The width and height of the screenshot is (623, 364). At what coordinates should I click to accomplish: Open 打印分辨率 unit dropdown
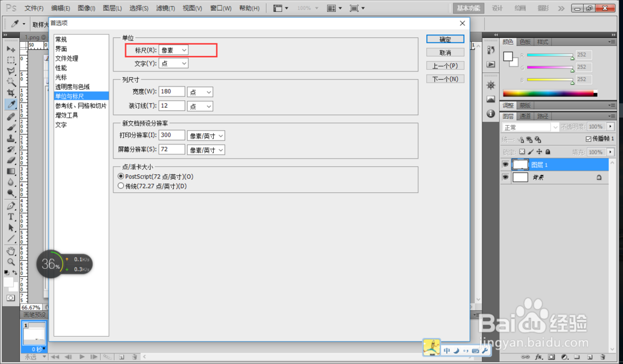coord(206,136)
